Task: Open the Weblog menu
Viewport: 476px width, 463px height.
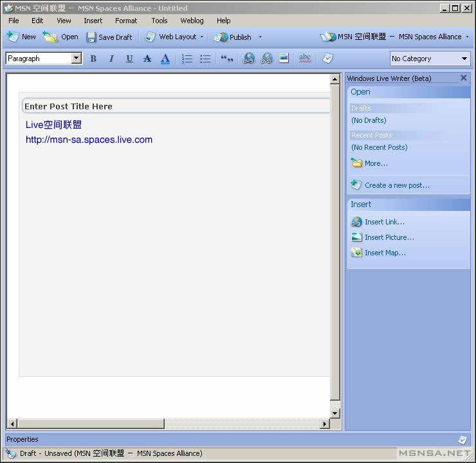Action: (192, 21)
